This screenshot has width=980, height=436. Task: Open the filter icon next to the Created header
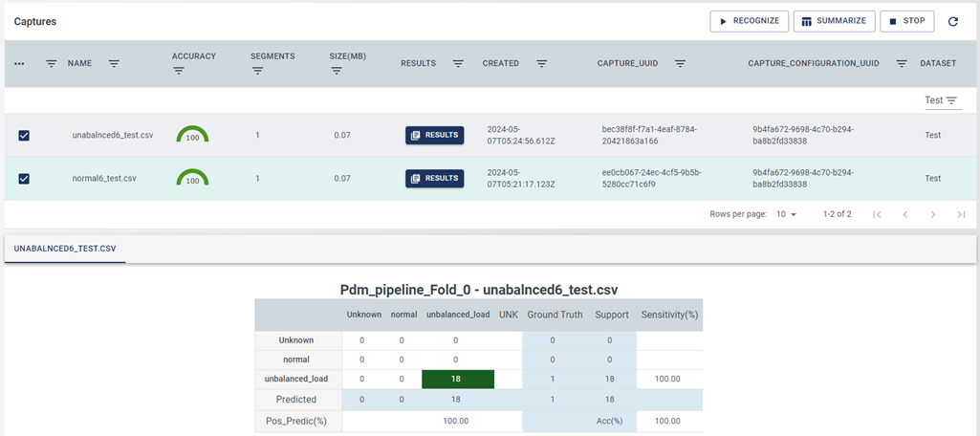coord(541,64)
